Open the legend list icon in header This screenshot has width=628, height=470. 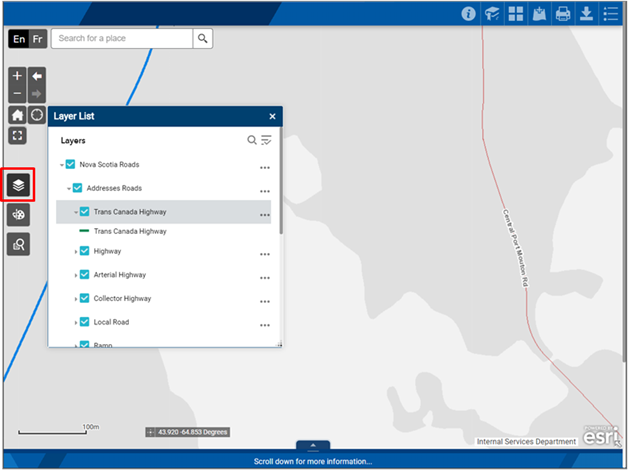(x=611, y=14)
